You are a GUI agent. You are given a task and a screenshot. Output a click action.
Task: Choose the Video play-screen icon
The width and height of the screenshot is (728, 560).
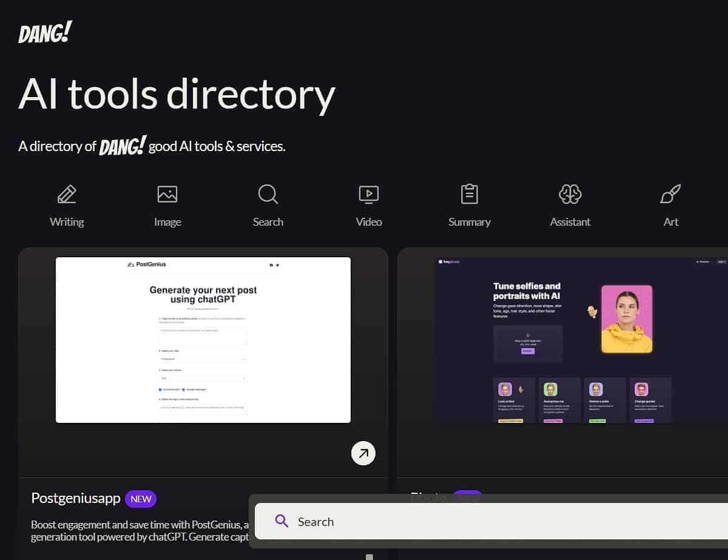pyautogui.click(x=369, y=194)
